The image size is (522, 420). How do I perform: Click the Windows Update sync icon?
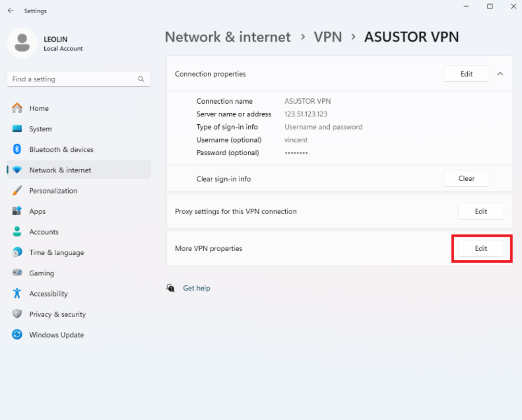coord(17,334)
